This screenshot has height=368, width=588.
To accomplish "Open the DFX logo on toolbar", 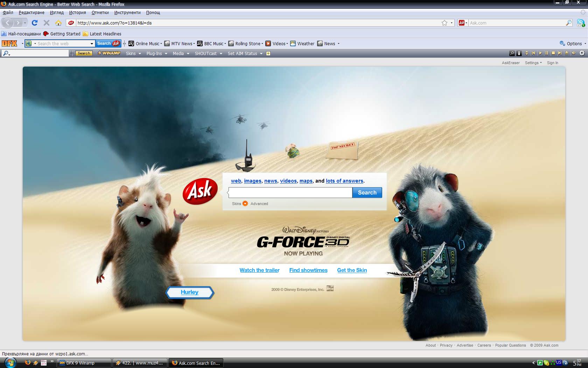I will pos(9,43).
